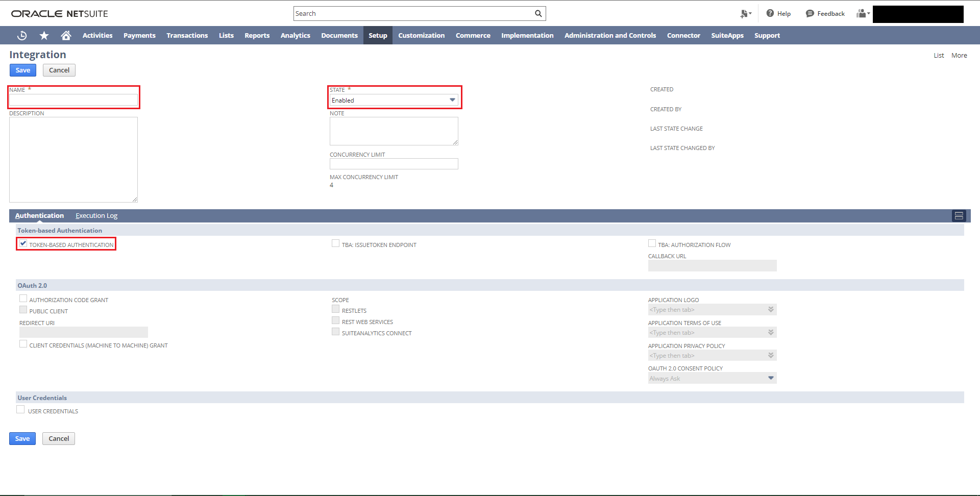Open the Payments menu

tap(139, 35)
